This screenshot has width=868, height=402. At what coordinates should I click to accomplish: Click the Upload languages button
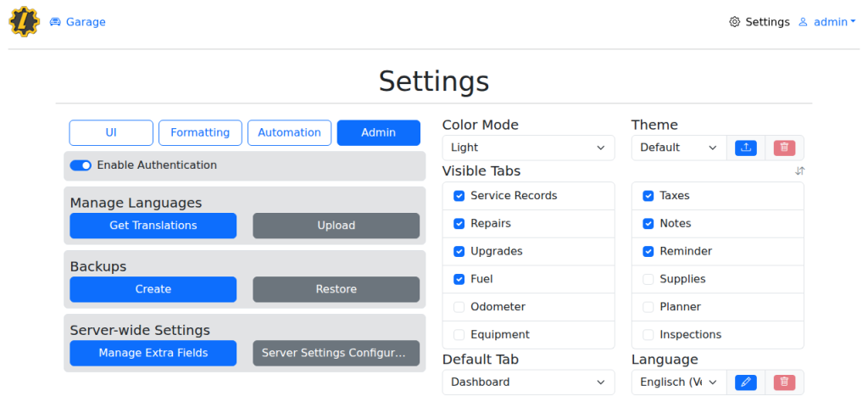pyautogui.click(x=337, y=226)
